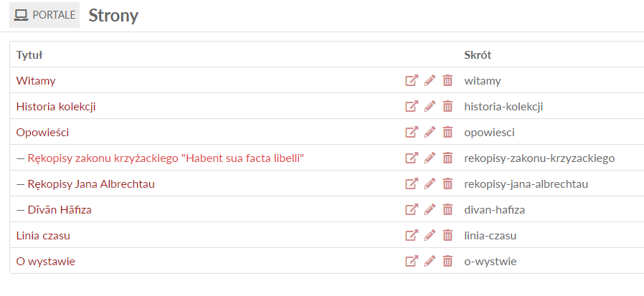Open Dīvān Hāfiza page externally
Image resolution: width=644 pixels, height=296 pixels.
411,210
